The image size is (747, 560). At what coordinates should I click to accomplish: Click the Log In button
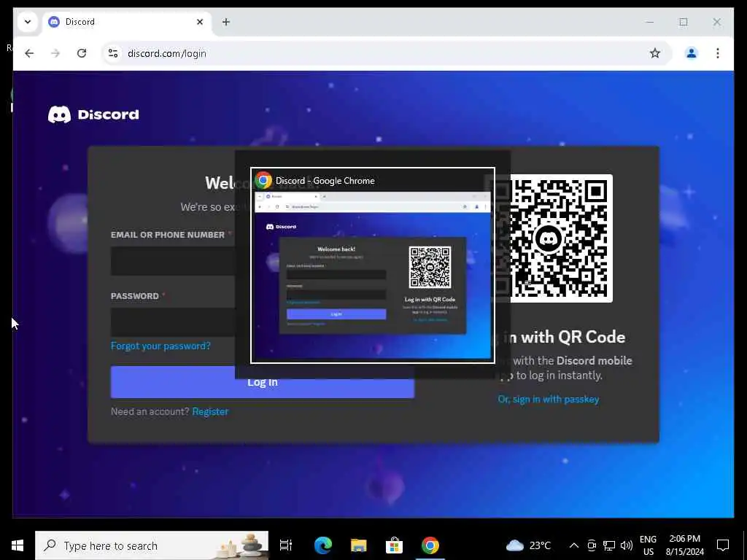pyautogui.click(x=263, y=382)
